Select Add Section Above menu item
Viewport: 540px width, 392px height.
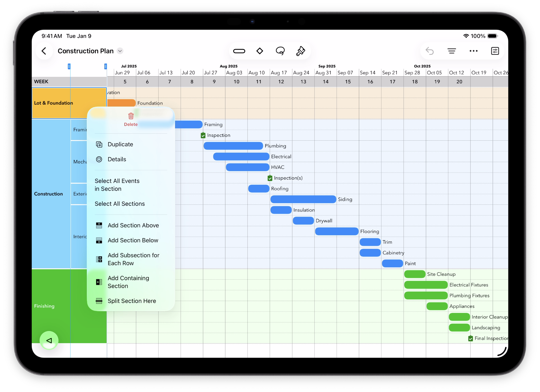133,225
